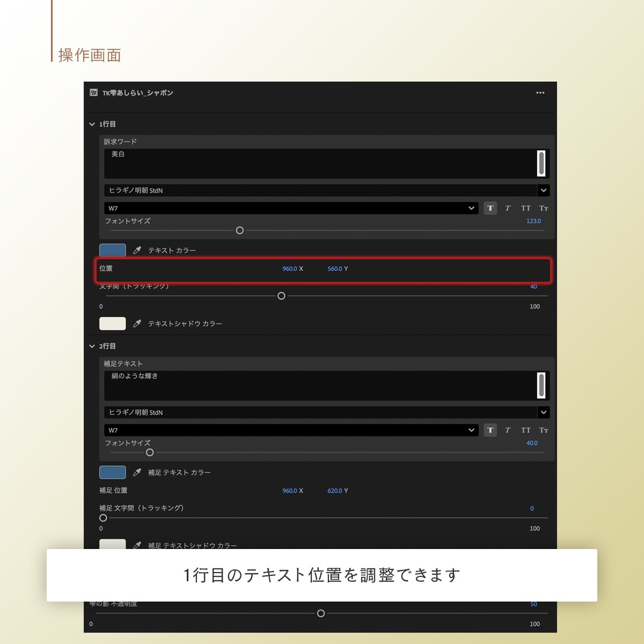Click the 補足 位置 Y value 620.0
This screenshot has height=644, width=644.
335,491
